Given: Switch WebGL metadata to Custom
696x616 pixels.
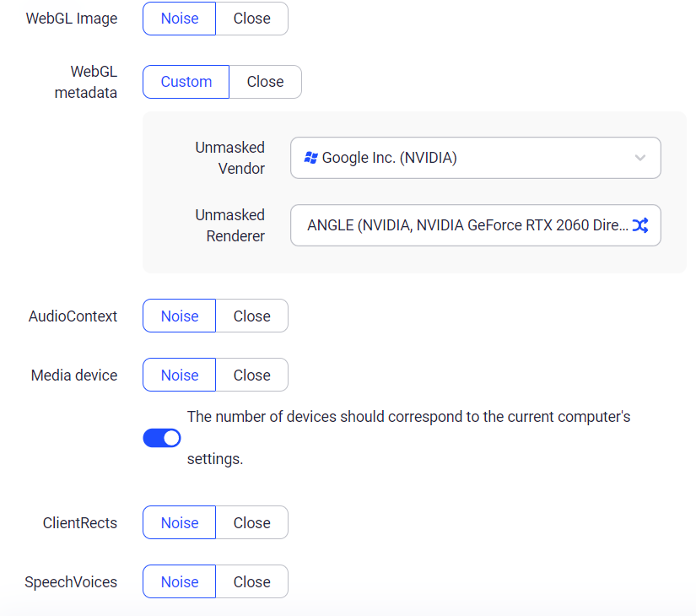Looking at the screenshot, I should (186, 82).
